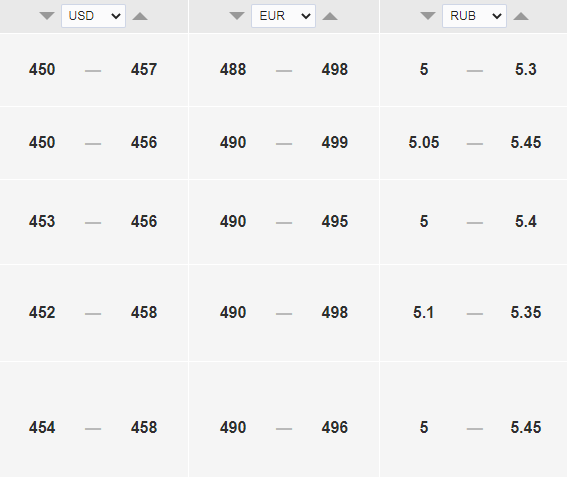Open the RUB currency dropdown
This screenshot has height=477, width=567.
(474, 16)
